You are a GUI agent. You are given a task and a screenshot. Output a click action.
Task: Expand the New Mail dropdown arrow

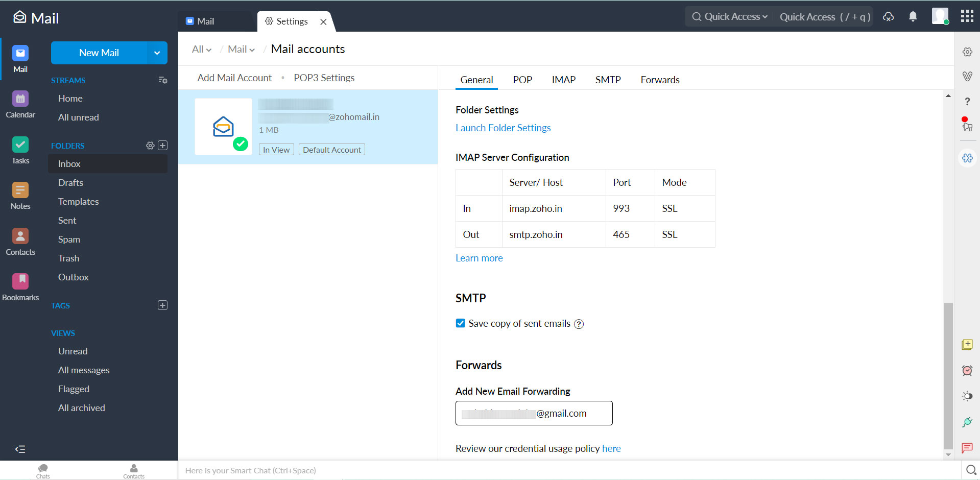pos(156,53)
